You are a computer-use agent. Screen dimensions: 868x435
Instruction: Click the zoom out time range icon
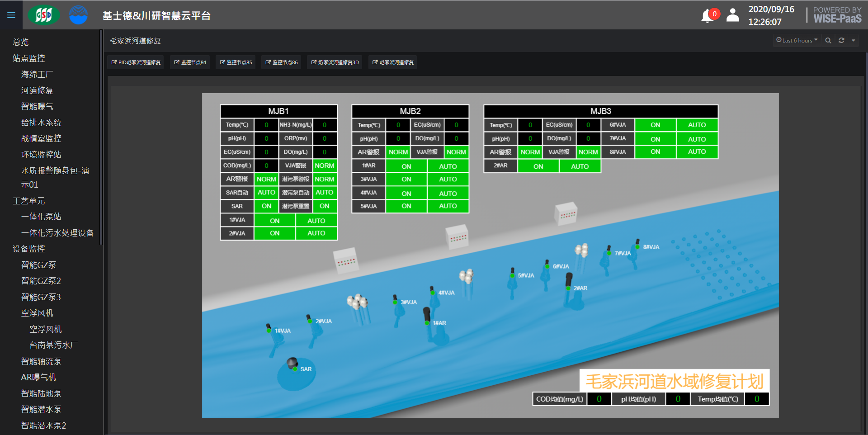pyautogui.click(x=828, y=41)
